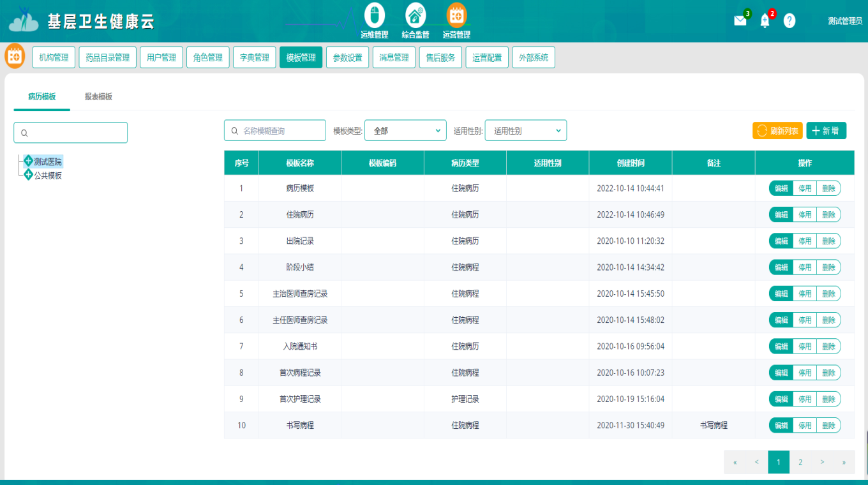Open 运维管理 module icon
This screenshot has height=485, width=868.
point(375,16)
